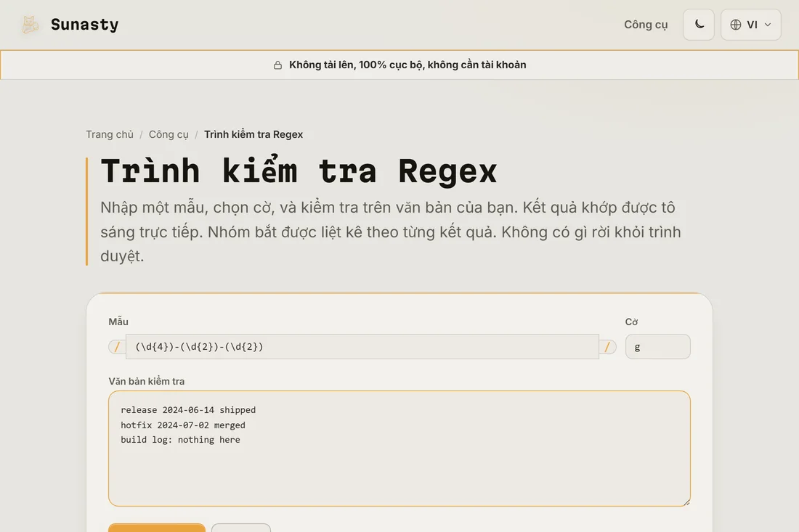Screen dimensions: 799x532
Task: Click the Sunasty cat logo icon
Action: pos(30,25)
